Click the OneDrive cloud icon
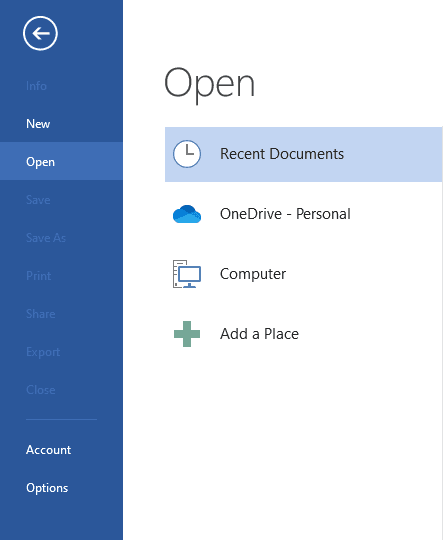The image size is (444, 540). (x=187, y=214)
